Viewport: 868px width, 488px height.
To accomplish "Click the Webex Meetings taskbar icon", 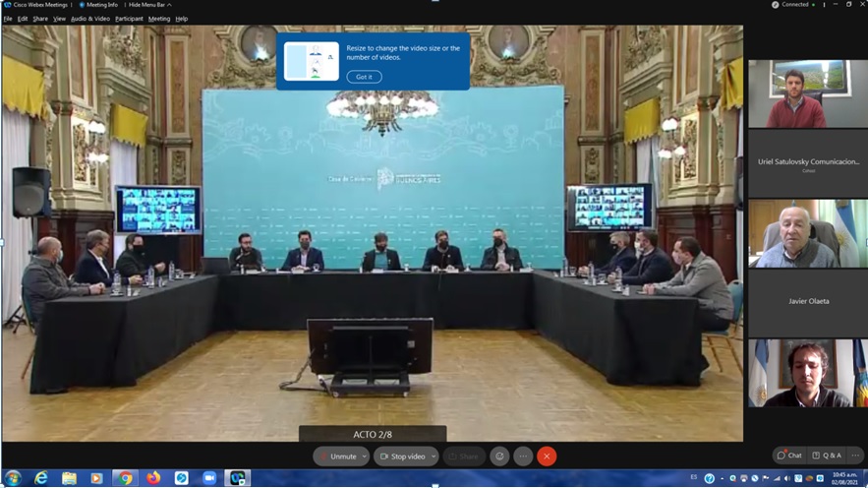I will click(x=238, y=478).
